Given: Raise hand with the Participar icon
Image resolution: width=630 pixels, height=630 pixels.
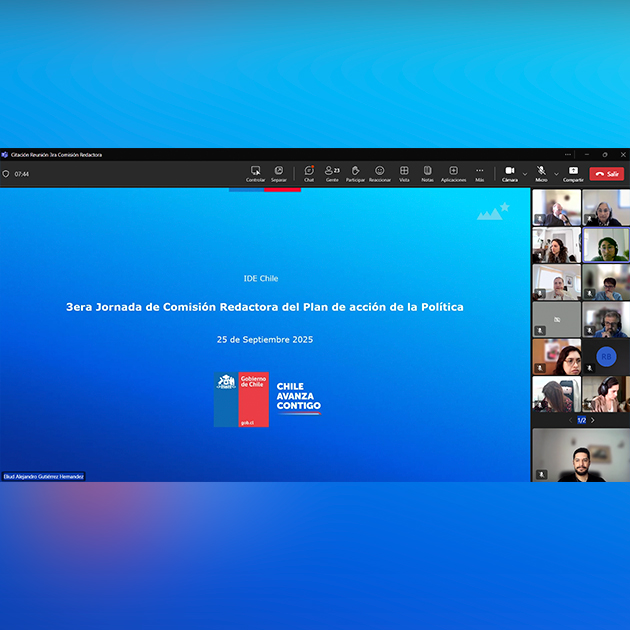Looking at the screenshot, I should point(355,173).
